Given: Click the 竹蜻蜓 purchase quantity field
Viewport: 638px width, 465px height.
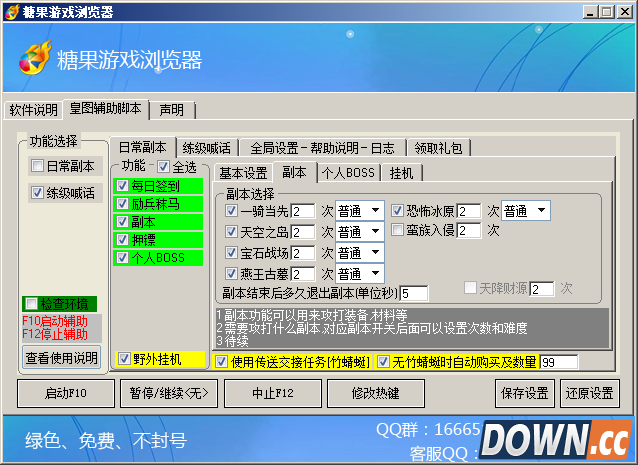Looking at the screenshot, I should point(559,362).
